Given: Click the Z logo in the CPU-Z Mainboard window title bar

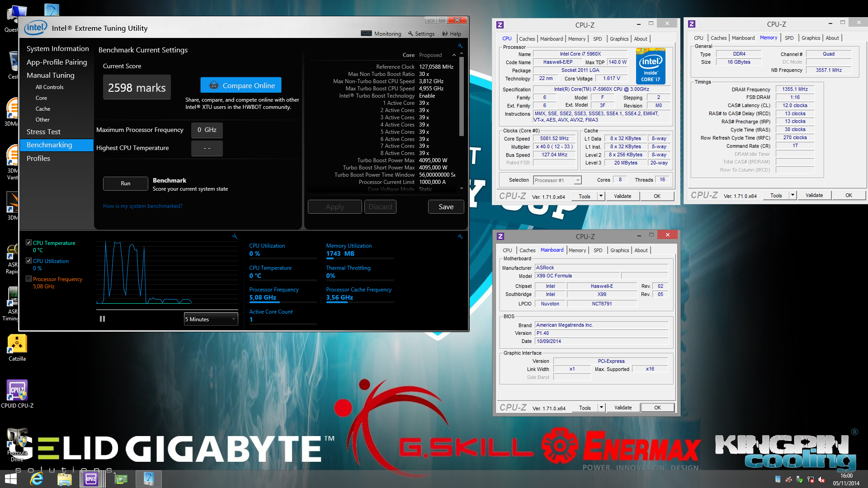Looking at the screenshot, I should [x=500, y=236].
